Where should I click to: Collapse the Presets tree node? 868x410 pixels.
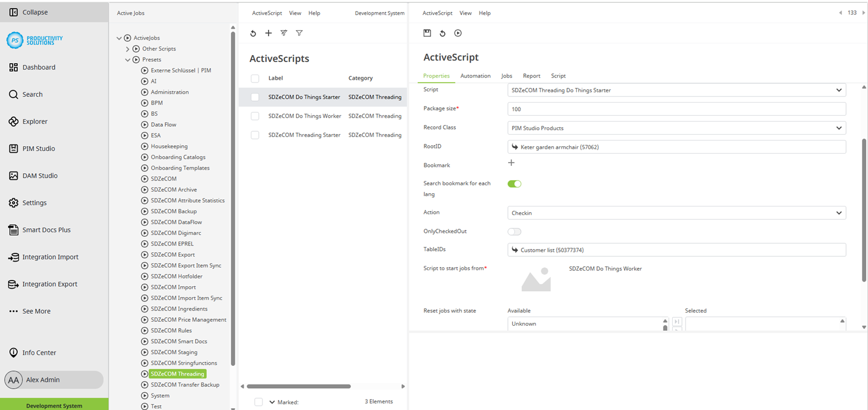coord(127,59)
